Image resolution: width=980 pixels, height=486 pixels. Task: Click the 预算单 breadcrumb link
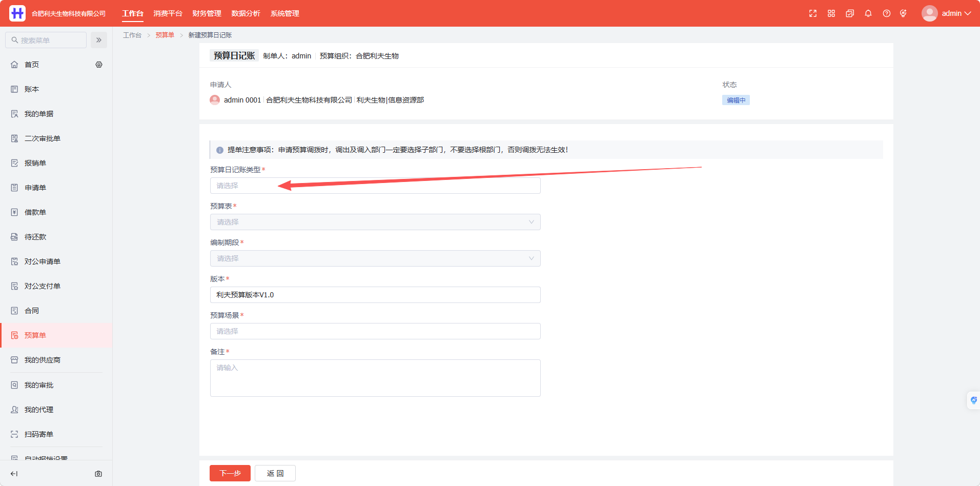(x=165, y=35)
